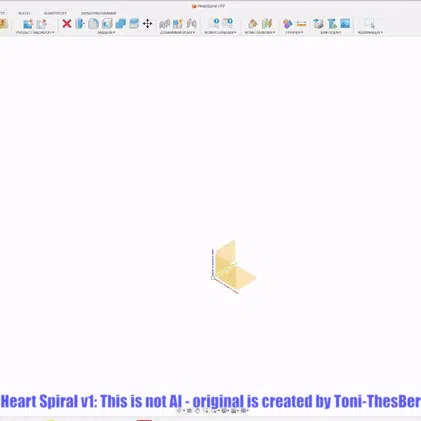Expand the first toolbar group dropdown label

(35, 32)
